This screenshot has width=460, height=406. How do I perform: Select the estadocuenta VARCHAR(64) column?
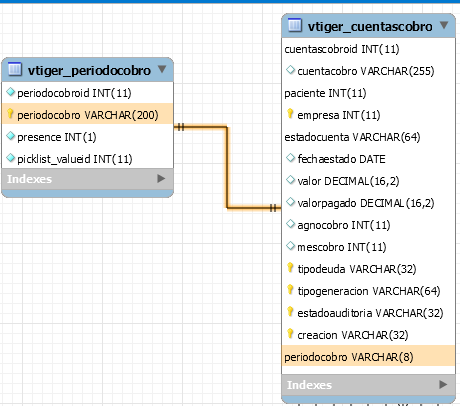point(368,137)
